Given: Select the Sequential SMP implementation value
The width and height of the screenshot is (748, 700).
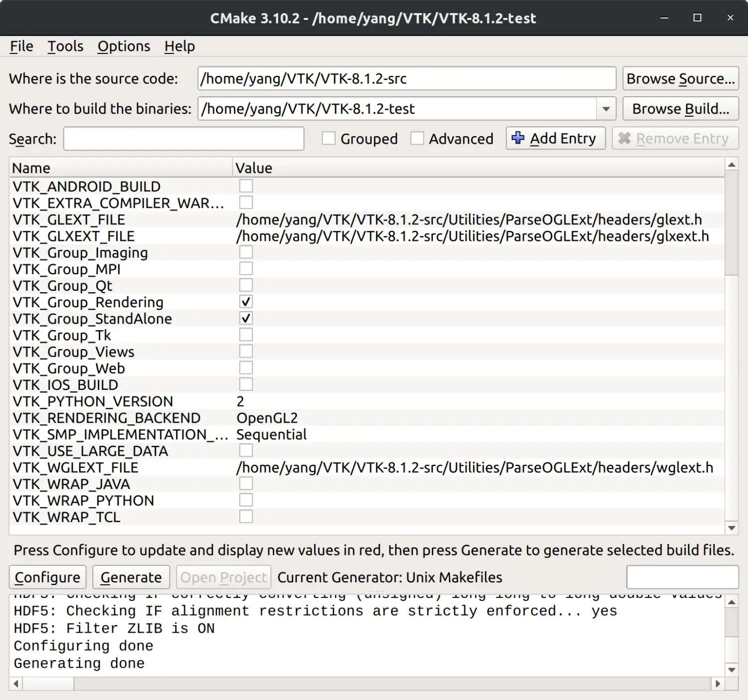Looking at the screenshot, I should 271,434.
